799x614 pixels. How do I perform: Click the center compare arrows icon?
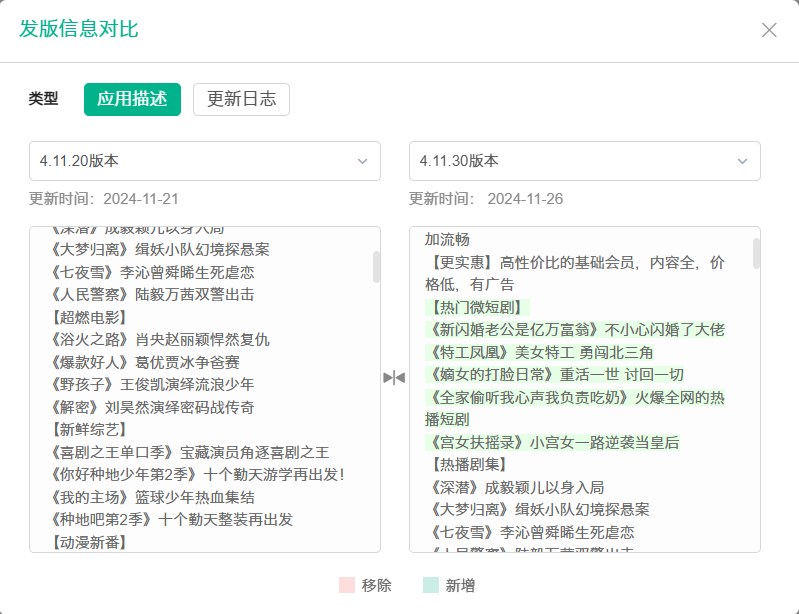tap(394, 377)
